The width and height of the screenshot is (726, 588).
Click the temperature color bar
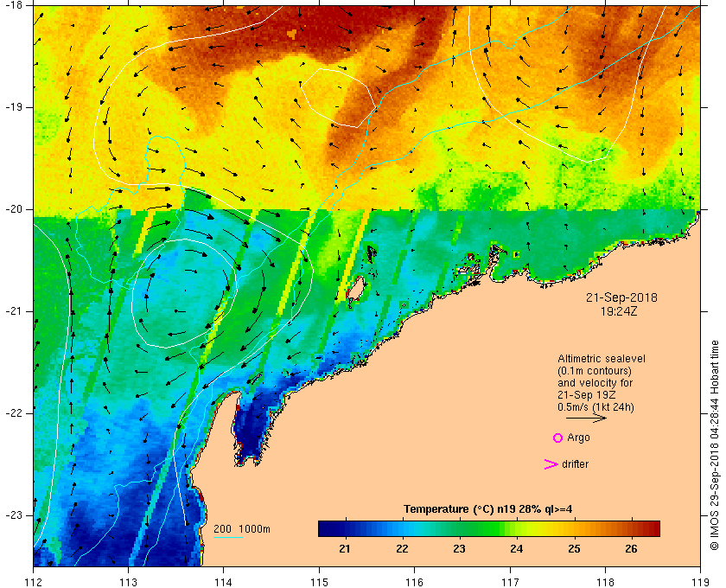(489, 528)
